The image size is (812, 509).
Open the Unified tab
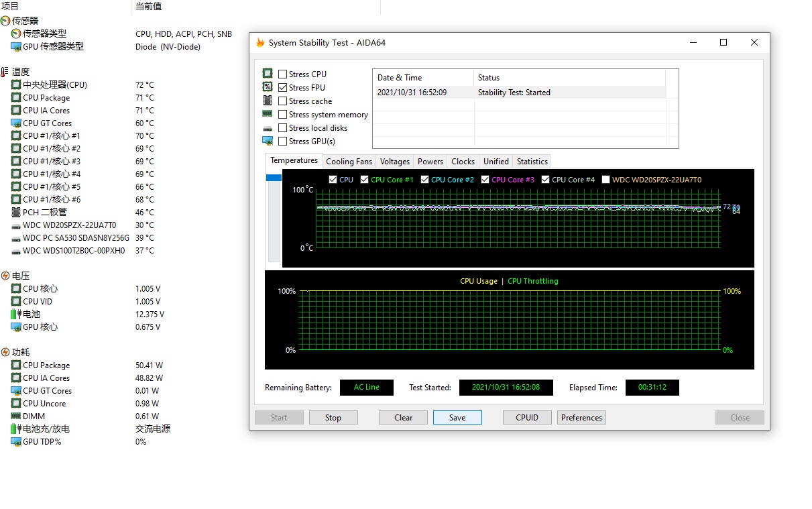(496, 162)
